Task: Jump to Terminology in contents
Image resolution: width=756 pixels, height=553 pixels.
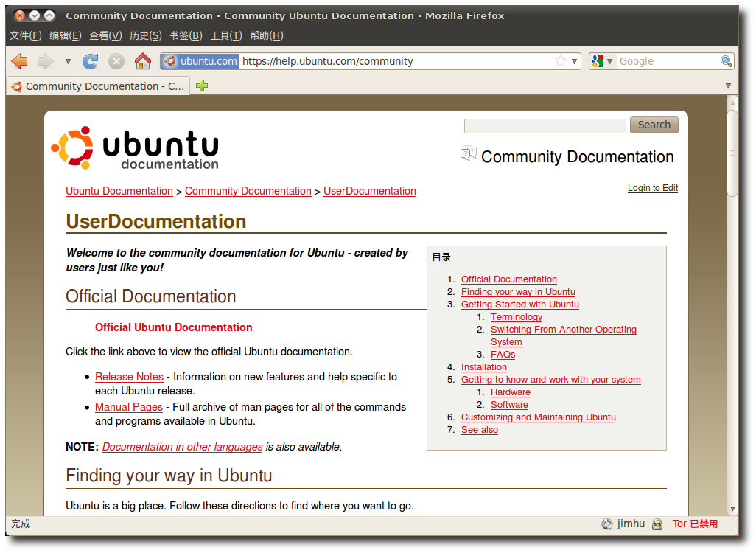Action: tap(517, 317)
